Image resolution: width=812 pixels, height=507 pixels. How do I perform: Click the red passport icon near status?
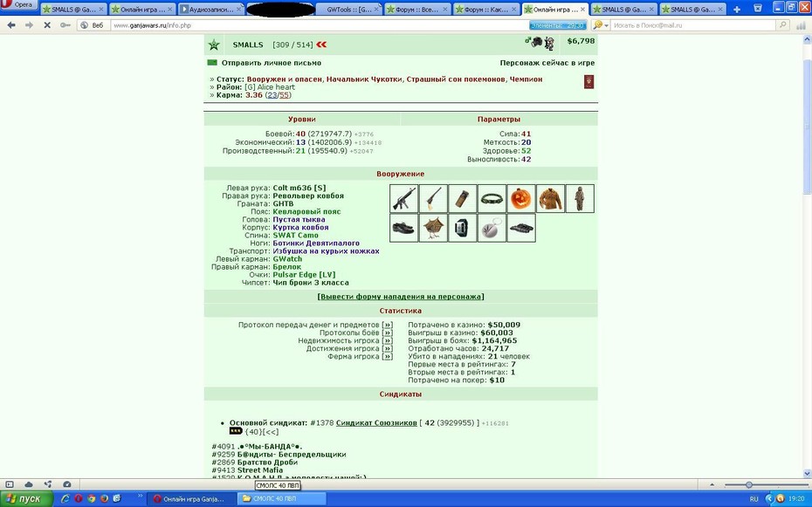coord(588,82)
